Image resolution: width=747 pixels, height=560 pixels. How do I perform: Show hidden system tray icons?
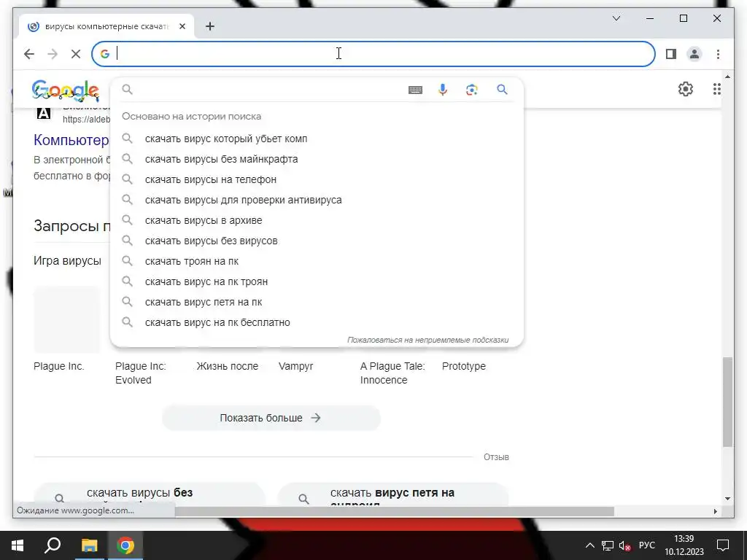tap(589, 545)
